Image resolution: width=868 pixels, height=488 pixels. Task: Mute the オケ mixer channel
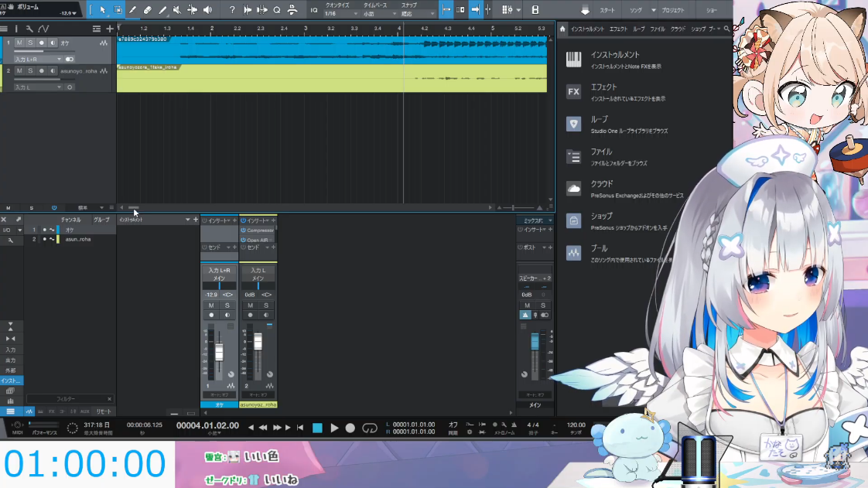[211, 305]
